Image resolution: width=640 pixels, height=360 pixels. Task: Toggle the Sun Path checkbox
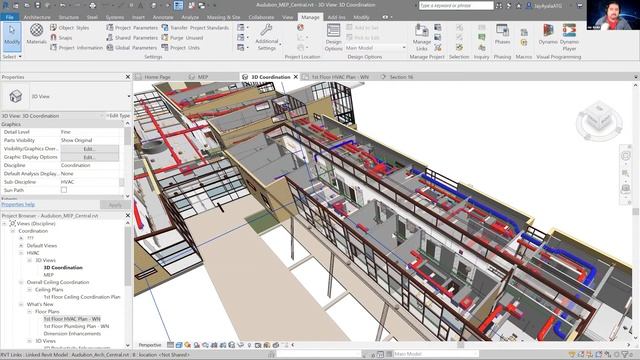tap(64, 190)
